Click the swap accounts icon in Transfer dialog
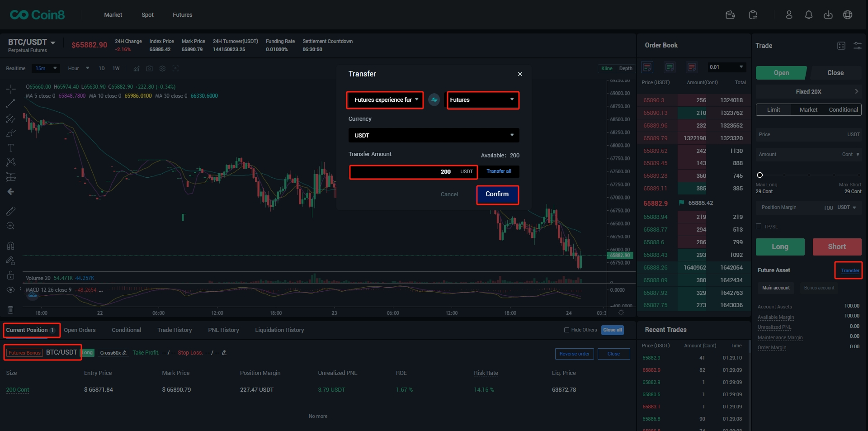 tap(434, 100)
